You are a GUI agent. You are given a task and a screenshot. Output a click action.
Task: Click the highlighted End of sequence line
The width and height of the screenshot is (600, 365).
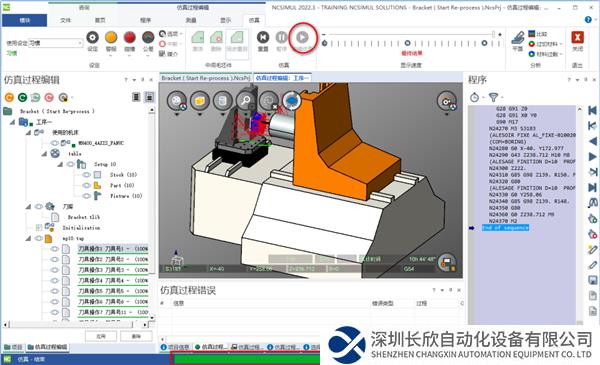tap(505, 228)
